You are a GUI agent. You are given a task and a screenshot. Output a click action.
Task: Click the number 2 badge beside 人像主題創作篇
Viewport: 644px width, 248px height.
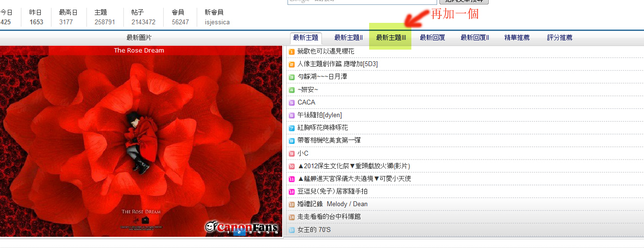291,64
